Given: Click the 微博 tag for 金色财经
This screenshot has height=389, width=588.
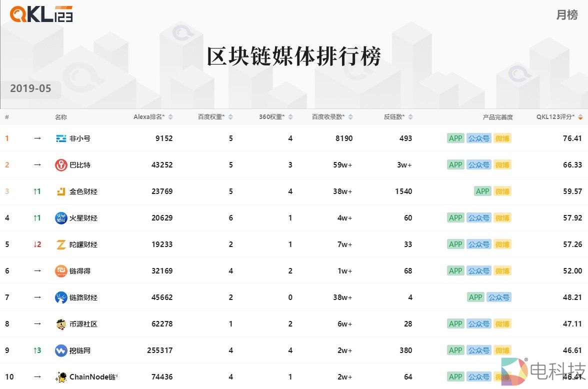Looking at the screenshot, I should click(x=502, y=191).
